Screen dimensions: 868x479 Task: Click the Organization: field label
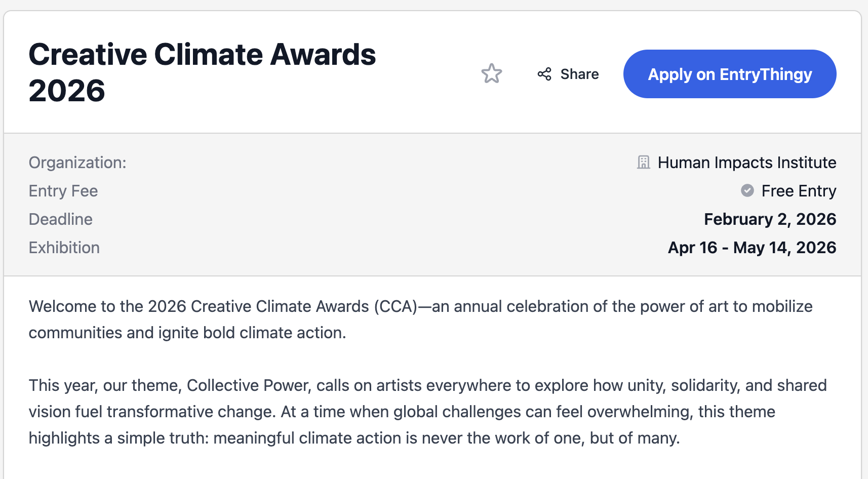point(77,163)
